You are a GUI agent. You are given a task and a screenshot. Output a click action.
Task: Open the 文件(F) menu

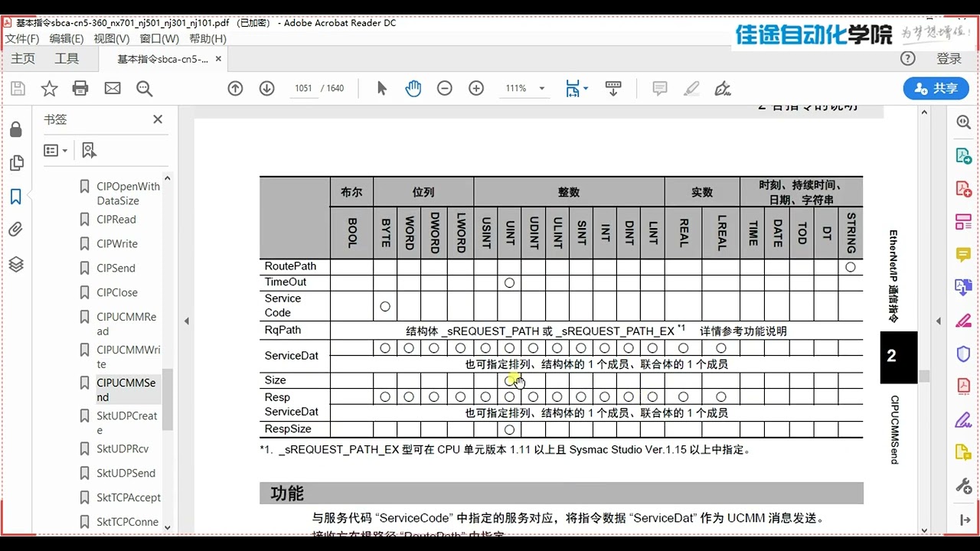point(22,38)
